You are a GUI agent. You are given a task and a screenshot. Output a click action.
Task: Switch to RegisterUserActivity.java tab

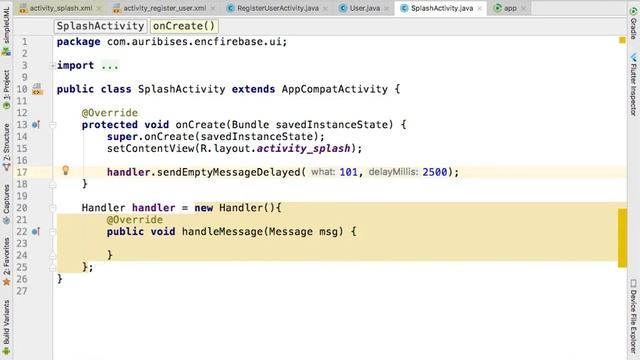(x=278, y=8)
